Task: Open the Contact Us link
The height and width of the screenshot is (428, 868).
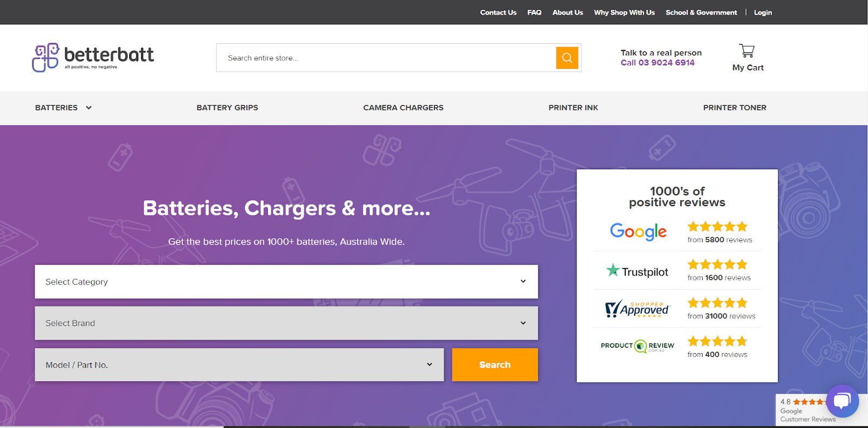Action: click(498, 12)
